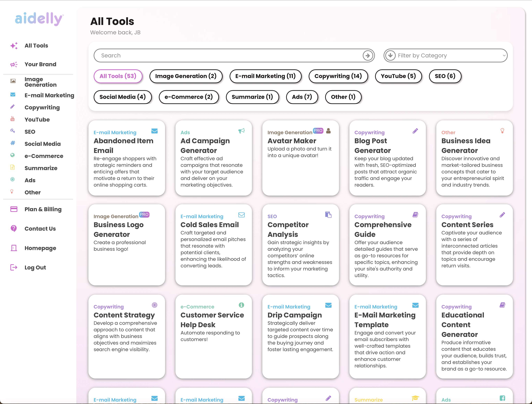Click the lightbulb icon on Business Idea Generator

[x=502, y=131]
